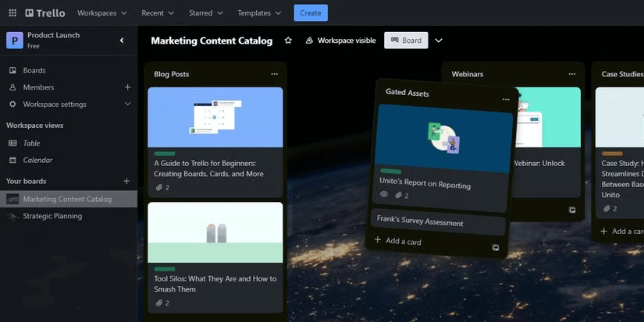Star the Marketing Content Catalog board
This screenshot has height=322, width=644.
point(288,41)
